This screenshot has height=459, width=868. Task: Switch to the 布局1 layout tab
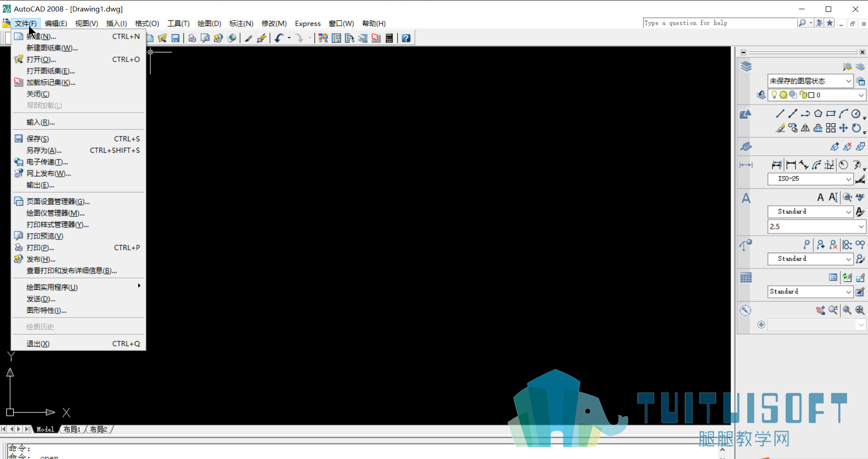click(x=72, y=430)
